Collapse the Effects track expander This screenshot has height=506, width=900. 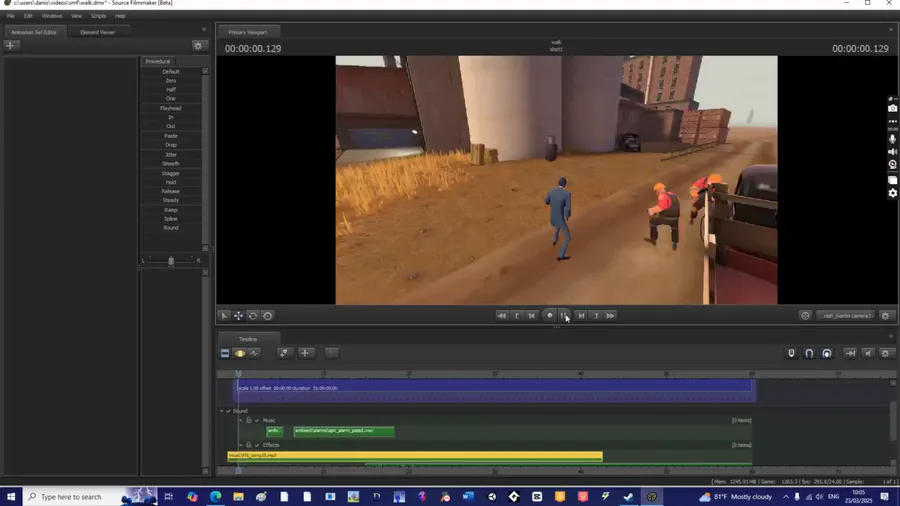click(240, 445)
